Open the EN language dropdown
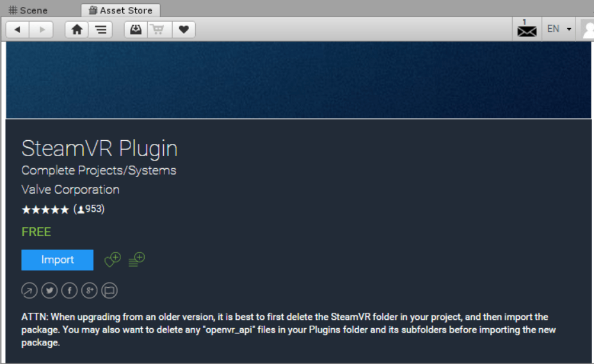Viewport: 594px width, 364px height. (x=559, y=29)
